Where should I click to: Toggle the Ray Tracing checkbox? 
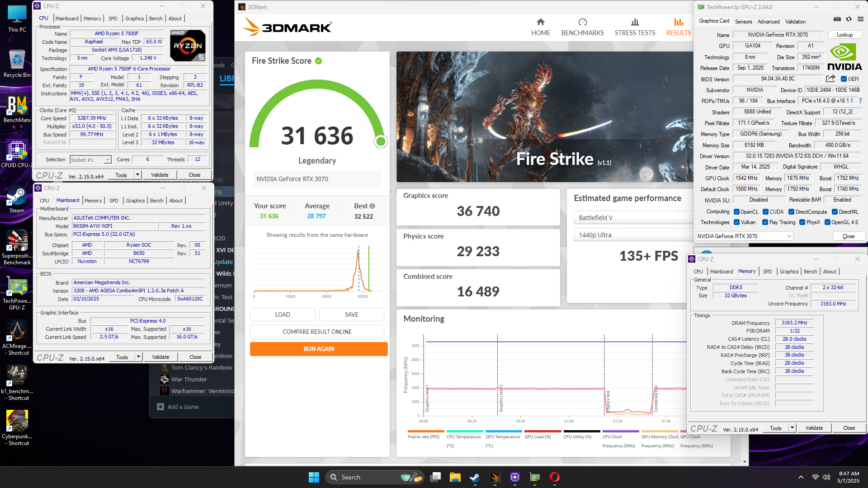pyautogui.click(x=765, y=222)
